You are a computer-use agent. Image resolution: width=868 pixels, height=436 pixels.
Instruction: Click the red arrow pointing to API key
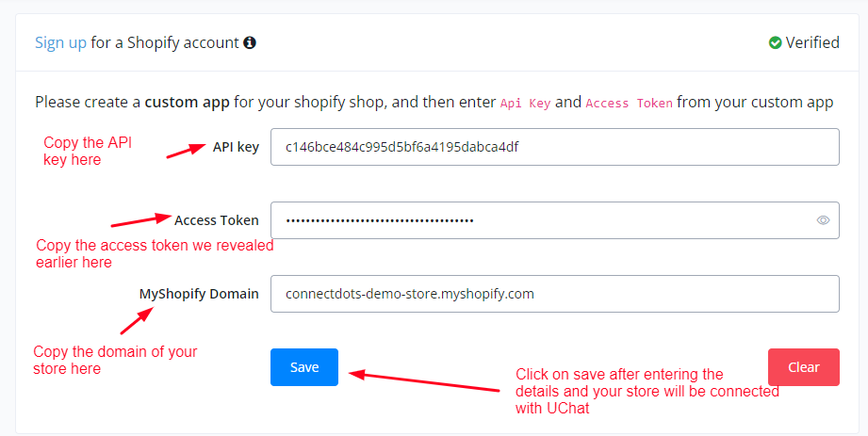click(186, 151)
